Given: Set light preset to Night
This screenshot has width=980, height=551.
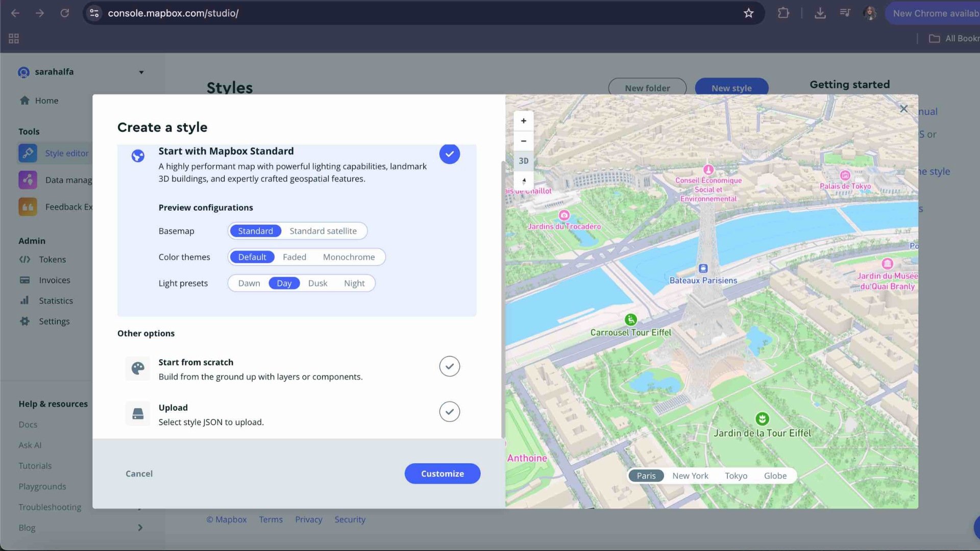Looking at the screenshot, I should coord(354,283).
